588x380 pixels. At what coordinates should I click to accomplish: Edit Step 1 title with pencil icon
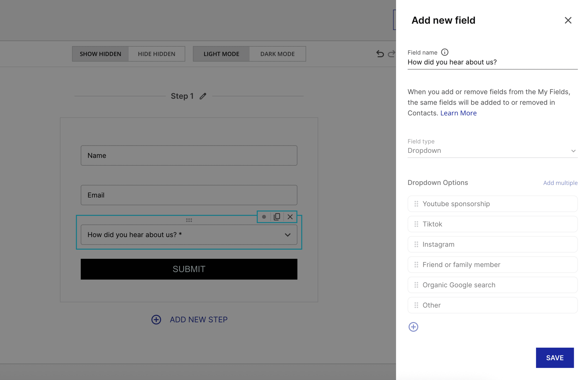pos(203,96)
